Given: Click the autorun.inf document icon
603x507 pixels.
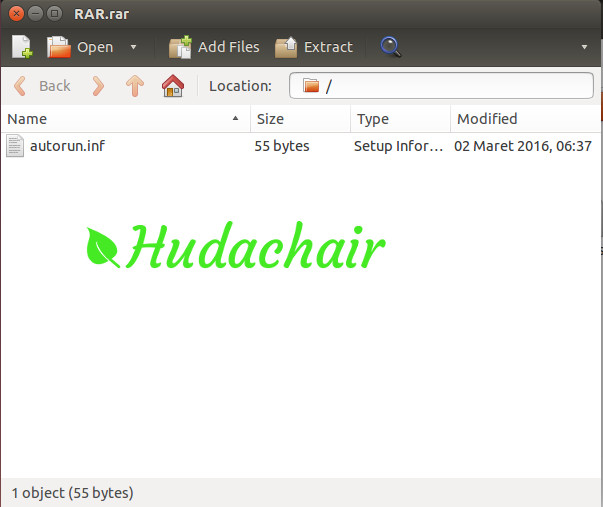Looking at the screenshot, I should 15,146.
